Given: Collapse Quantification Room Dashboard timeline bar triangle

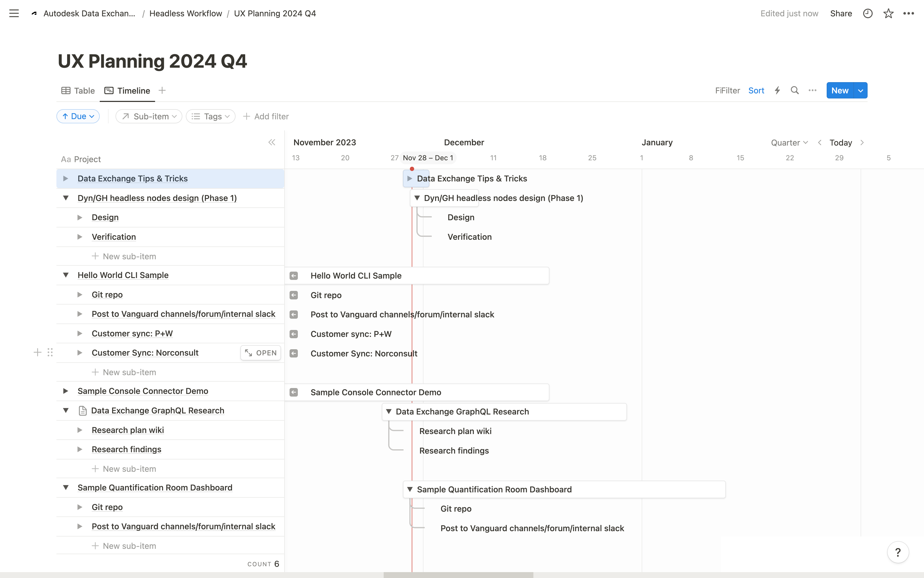Looking at the screenshot, I should 410,489.
